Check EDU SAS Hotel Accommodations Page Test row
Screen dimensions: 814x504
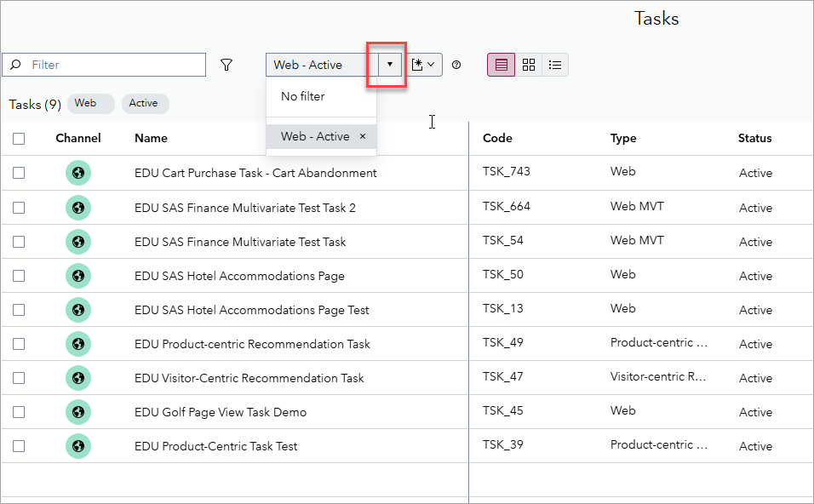click(19, 310)
